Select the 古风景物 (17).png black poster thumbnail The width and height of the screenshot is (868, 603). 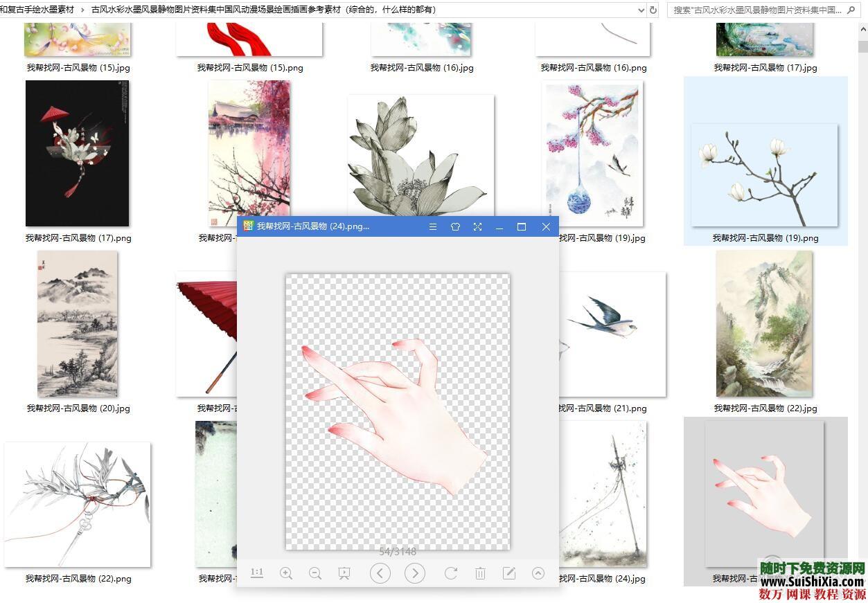coord(78,154)
